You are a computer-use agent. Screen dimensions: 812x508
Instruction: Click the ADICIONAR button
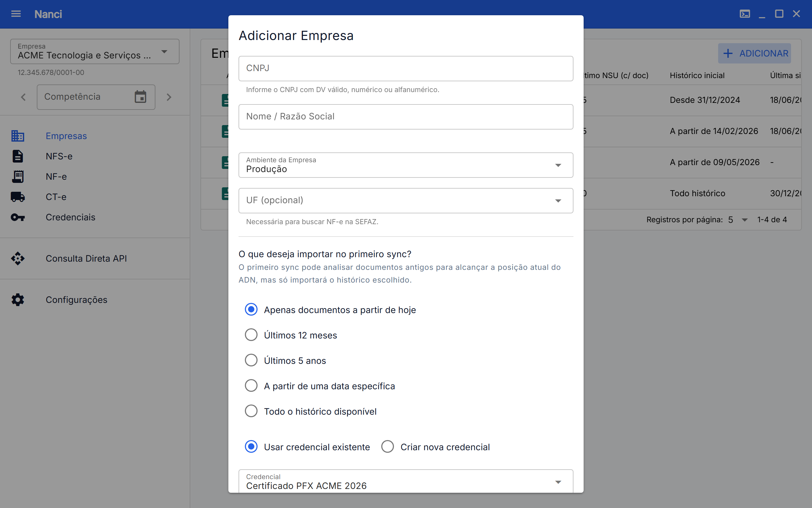click(x=754, y=53)
